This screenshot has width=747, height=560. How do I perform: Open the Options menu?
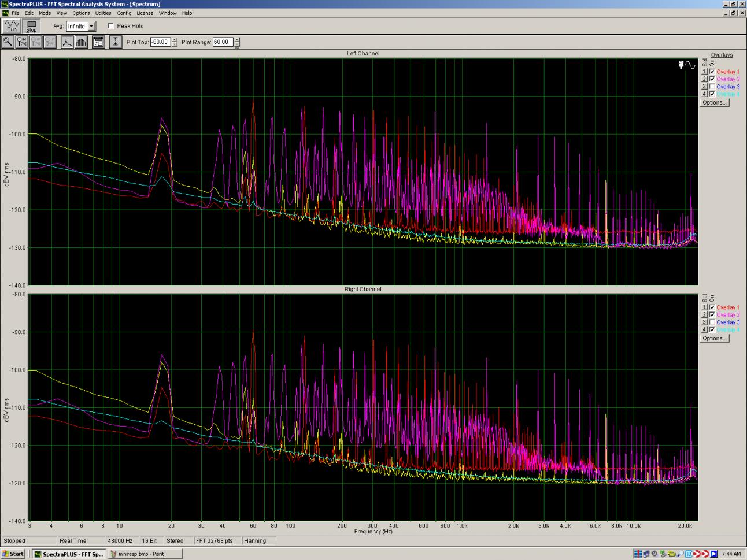coord(81,13)
